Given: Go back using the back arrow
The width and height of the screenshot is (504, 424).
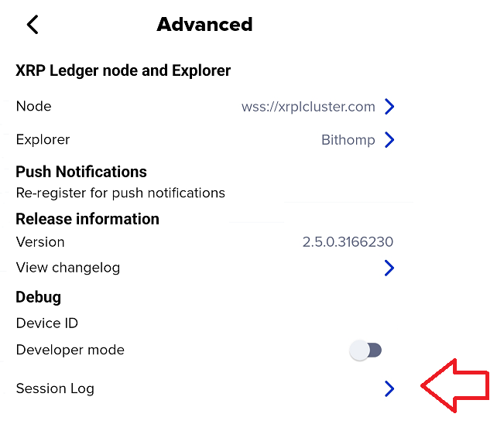Looking at the screenshot, I should (x=32, y=25).
